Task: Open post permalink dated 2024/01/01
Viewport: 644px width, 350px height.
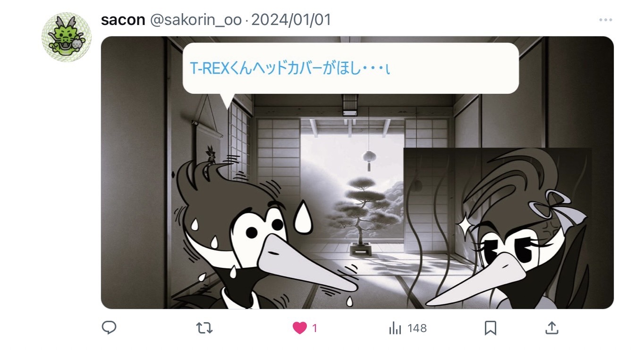Action: point(291,20)
